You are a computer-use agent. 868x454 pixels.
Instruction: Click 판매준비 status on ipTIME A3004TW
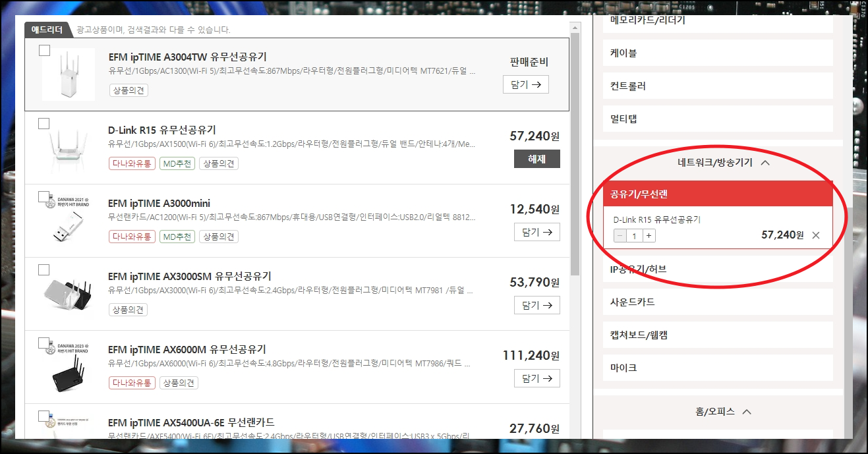click(529, 63)
